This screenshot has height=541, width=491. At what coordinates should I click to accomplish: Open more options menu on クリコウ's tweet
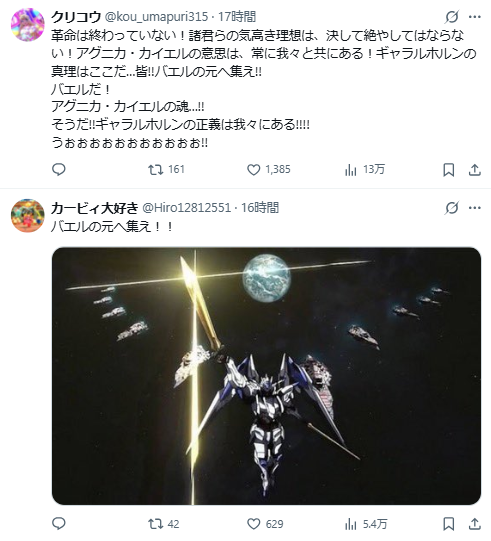coord(475,16)
